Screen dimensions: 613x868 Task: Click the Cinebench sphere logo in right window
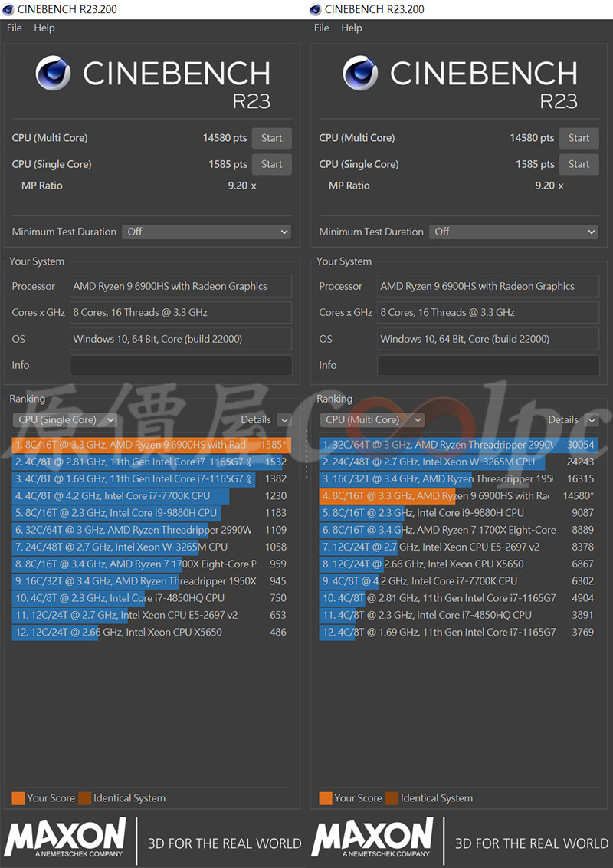(361, 74)
